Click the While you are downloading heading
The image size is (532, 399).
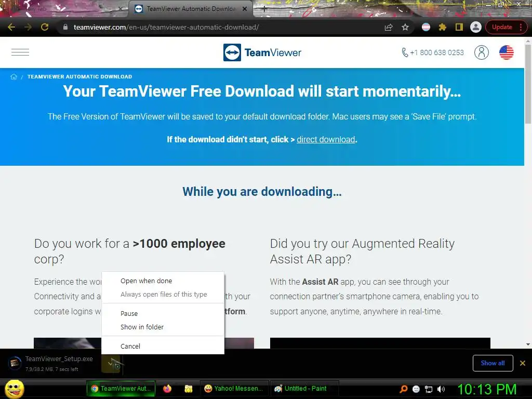(x=262, y=192)
